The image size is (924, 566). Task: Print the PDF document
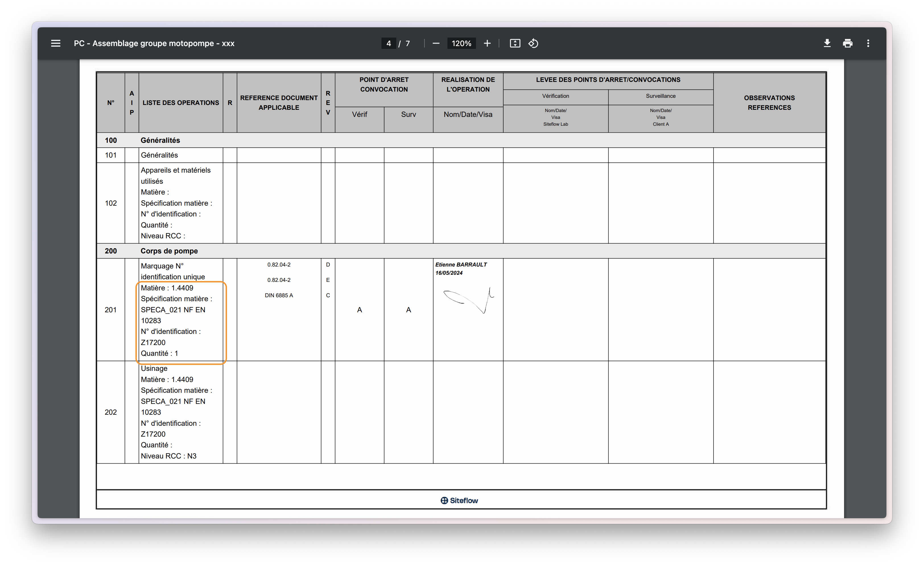click(x=847, y=44)
